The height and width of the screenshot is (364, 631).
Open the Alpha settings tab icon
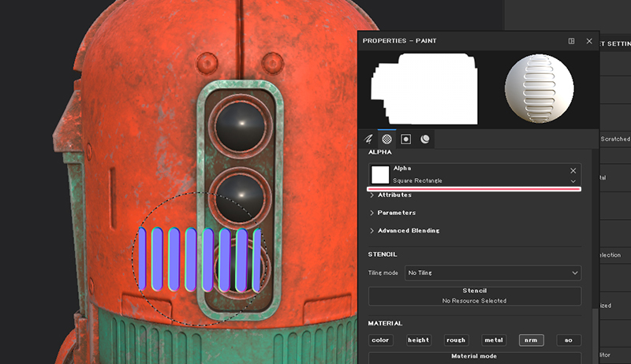click(386, 139)
